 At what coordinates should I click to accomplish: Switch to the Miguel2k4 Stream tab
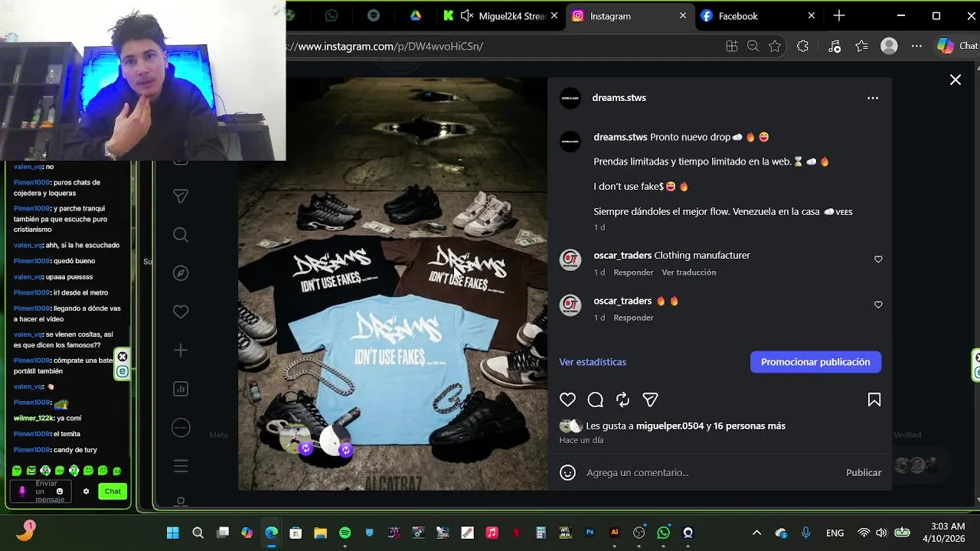pyautogui.click(x=501, y=16)
